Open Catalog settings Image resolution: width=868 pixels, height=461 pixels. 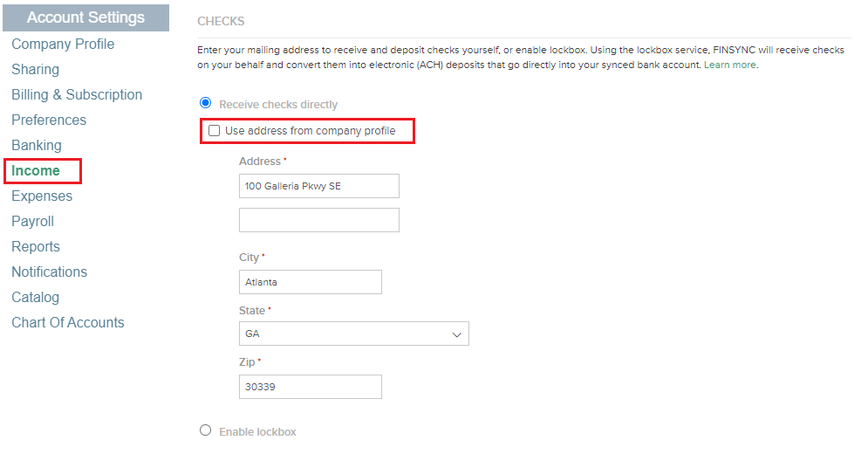(x=36, y=298)
